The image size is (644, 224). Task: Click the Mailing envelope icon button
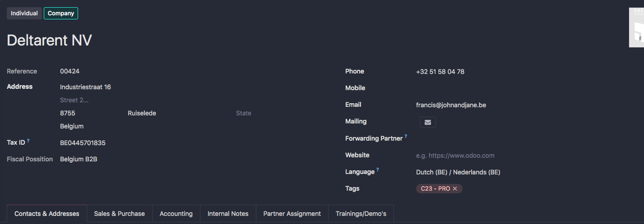pyautogui.click(x=427, y=122)
